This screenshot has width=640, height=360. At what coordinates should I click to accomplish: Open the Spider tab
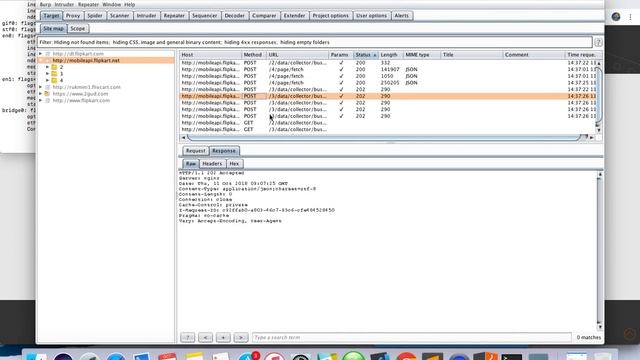pyautogui.click(x=95, y=16)
